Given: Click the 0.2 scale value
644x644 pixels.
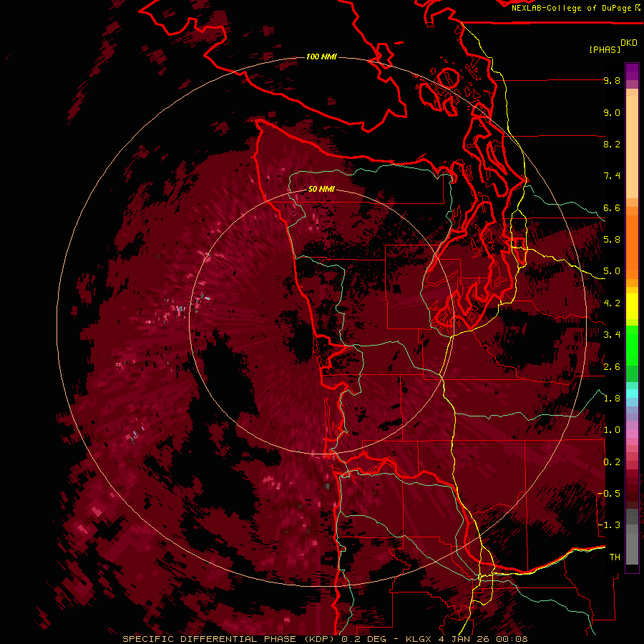Looking at the screenshot, I should 612,462.
